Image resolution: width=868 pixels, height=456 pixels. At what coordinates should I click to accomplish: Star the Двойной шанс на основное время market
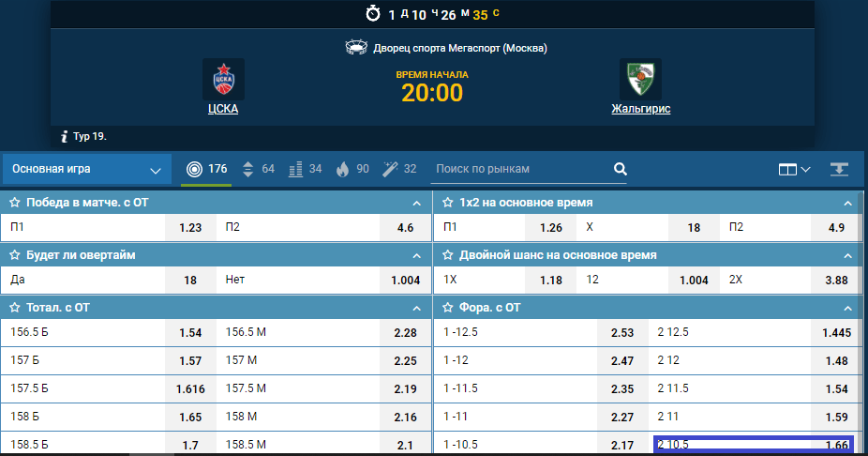pos(447,255)
